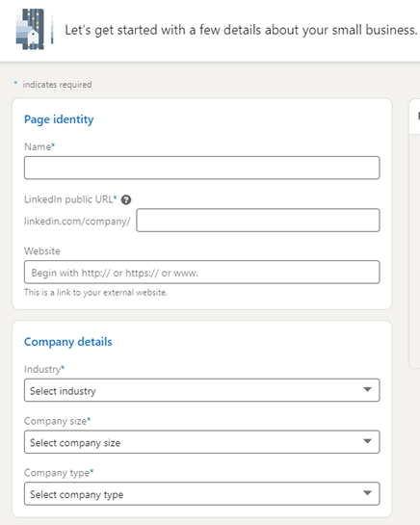Image resolution: width=420 pixels, height=525 pixels.
Task: Click the Website field label
Action: [42, 251]
